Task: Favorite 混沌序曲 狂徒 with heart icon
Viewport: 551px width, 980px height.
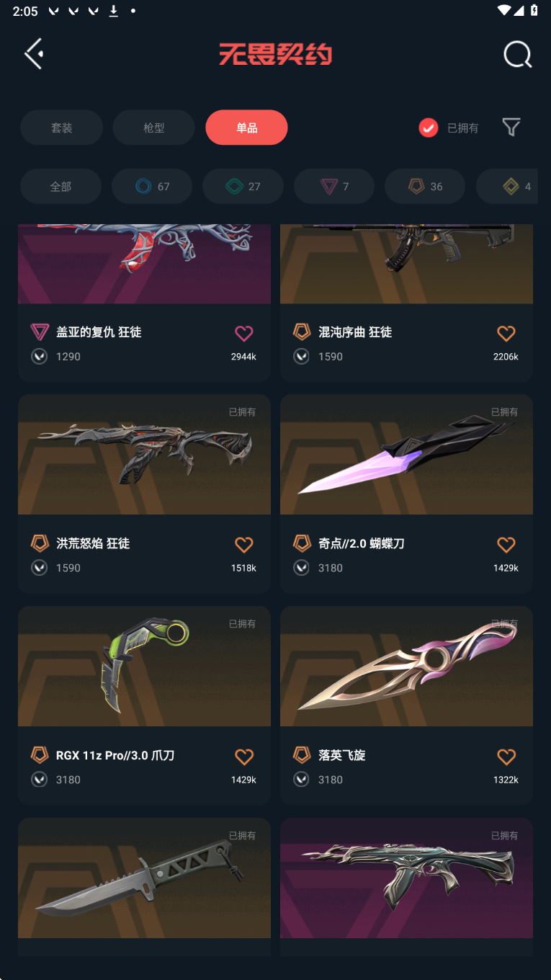Action: click(506, 333)
